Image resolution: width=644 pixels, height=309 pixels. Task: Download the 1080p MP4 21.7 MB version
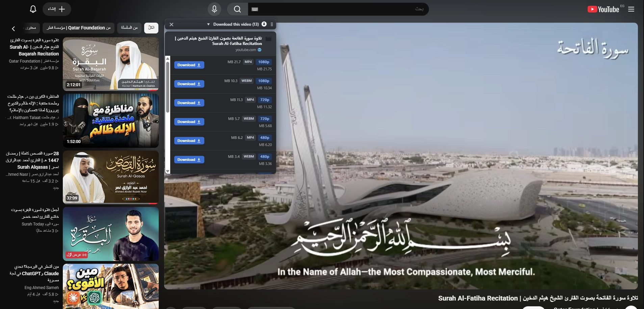click(189, 65)
